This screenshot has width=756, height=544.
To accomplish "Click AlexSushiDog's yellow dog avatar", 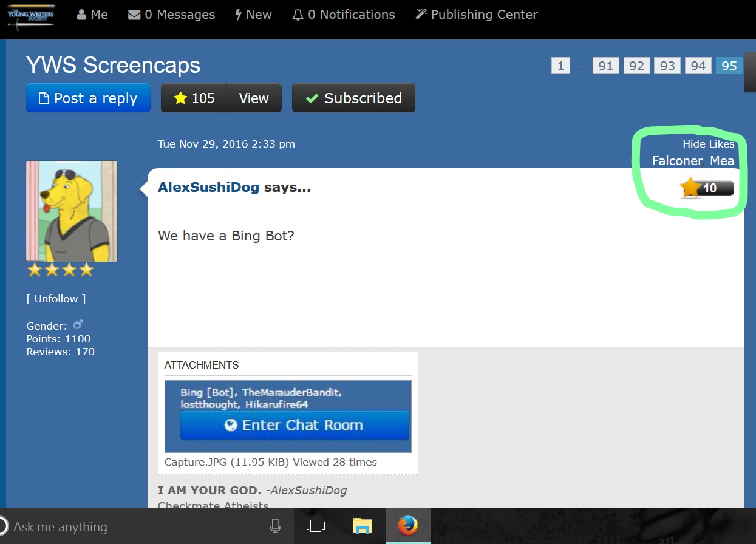I will point(72,211).
